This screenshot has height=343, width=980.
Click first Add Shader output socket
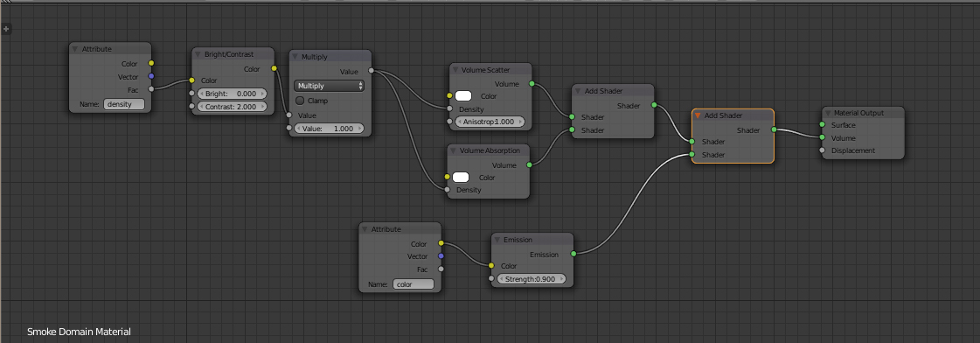click(654, 105)
